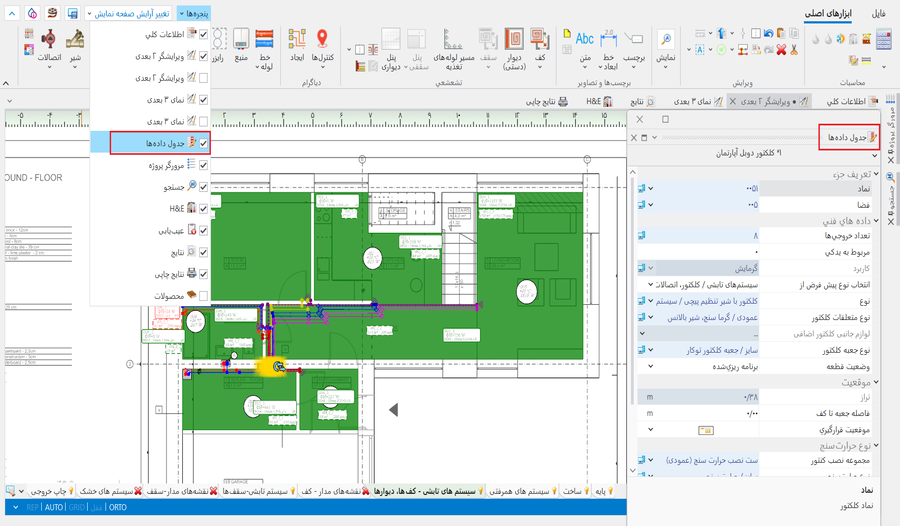Toggle ORTO mode in status bar
Screen dimensions: 900x526
point(118,508)
